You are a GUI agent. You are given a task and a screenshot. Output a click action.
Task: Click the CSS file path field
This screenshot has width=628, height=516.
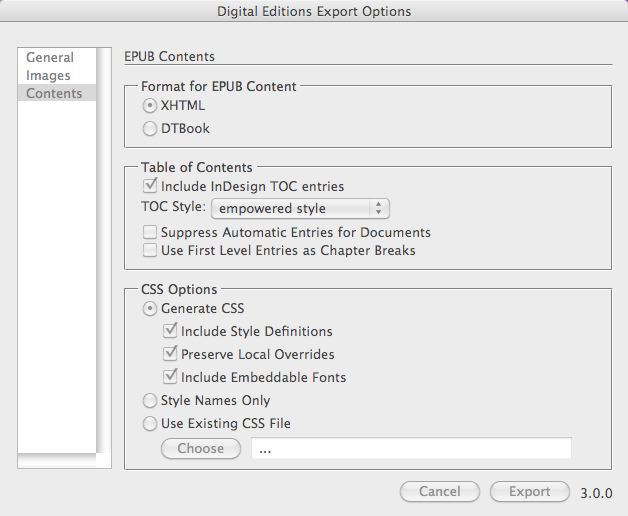410,448
